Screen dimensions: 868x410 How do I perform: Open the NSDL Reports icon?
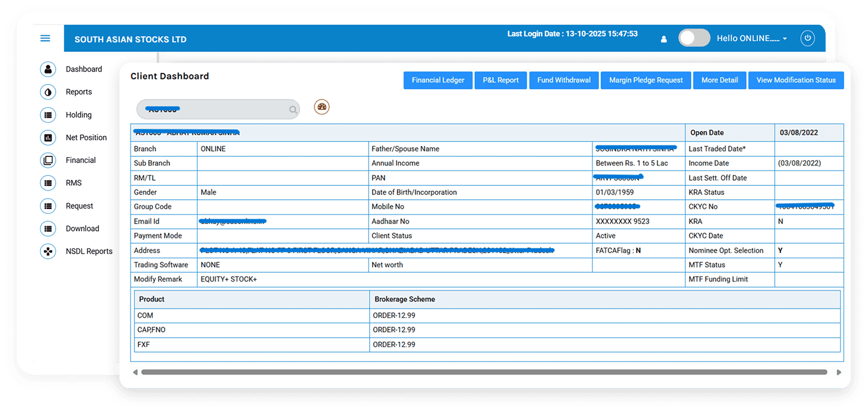tap(48, 251)
